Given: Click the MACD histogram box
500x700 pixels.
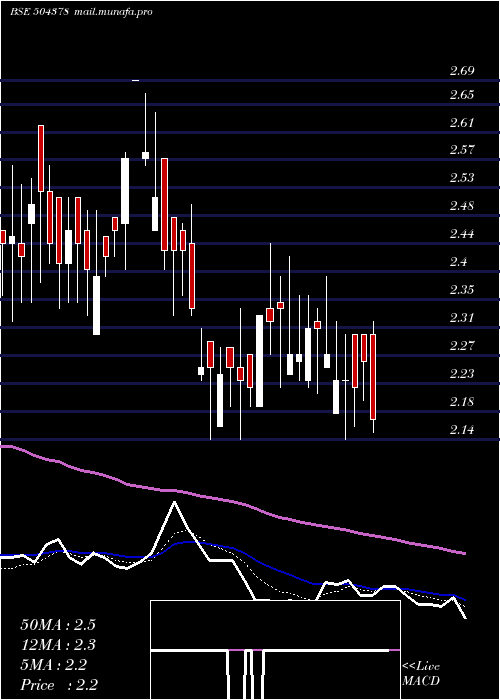Looking at the screenshot, I should (275, 650).
